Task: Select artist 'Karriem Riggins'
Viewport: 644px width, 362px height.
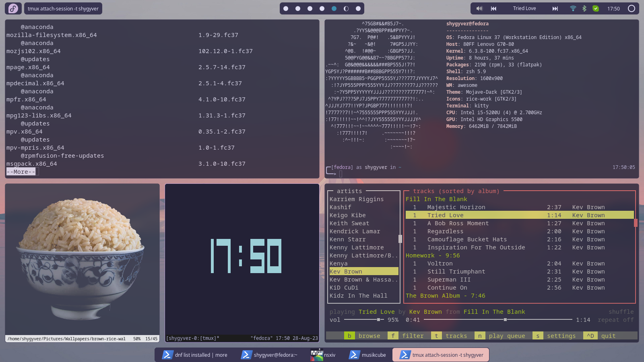Action: (x=357, y=199)
